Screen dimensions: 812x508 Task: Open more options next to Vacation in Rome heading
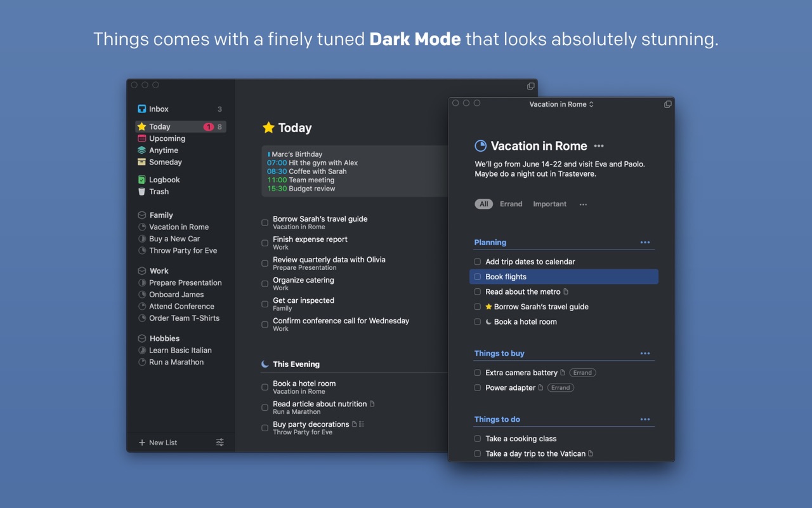(x=599, y=146)
